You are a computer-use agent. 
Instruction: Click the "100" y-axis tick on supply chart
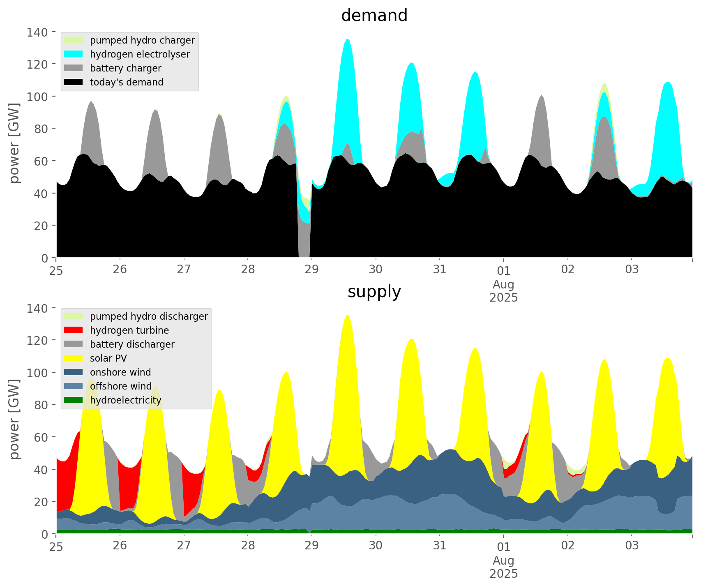tap(37, 373)
